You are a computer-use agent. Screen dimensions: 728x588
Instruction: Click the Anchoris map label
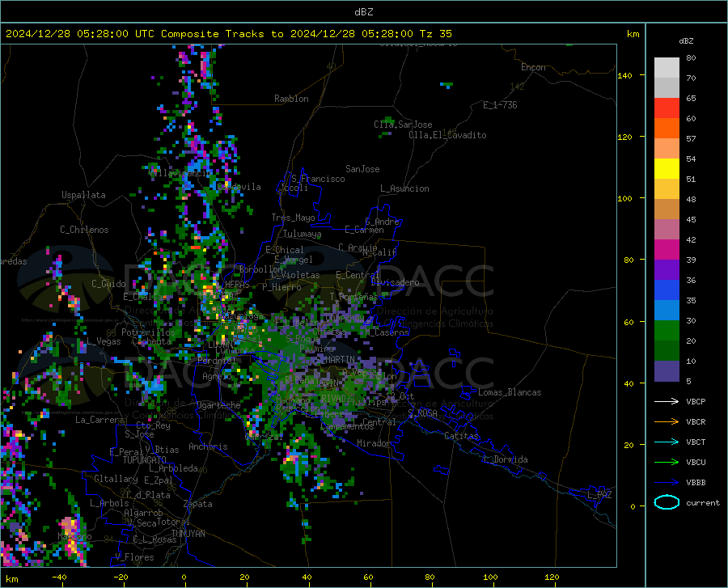208,447
